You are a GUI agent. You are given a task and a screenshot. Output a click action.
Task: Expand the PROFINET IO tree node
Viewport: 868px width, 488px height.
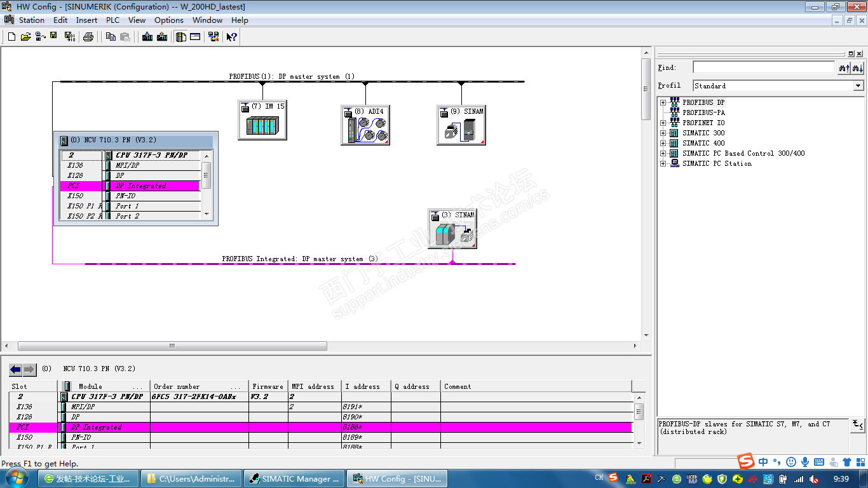click(x=663, y=123)
